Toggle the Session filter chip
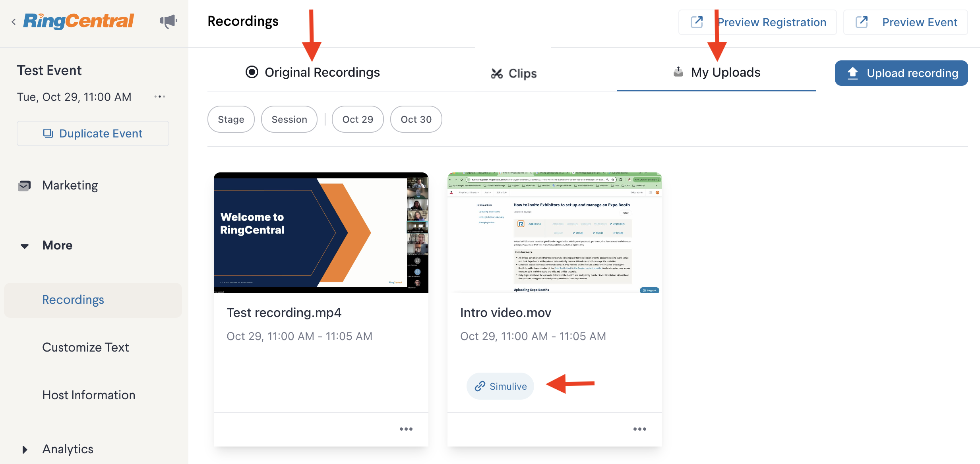Image resolution: width=980 pixels, height=464 pixels. pos(289,119)
